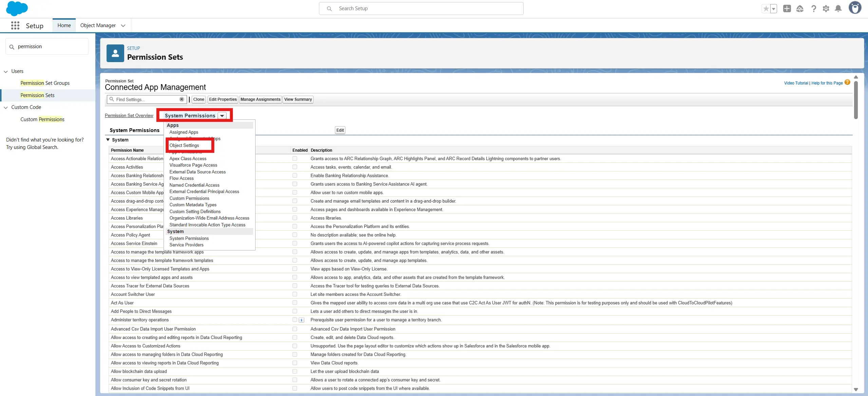Click the page's vertical scrollbar thumb
This screenshot has height=396, width=868.
click(x=856, y=100)
